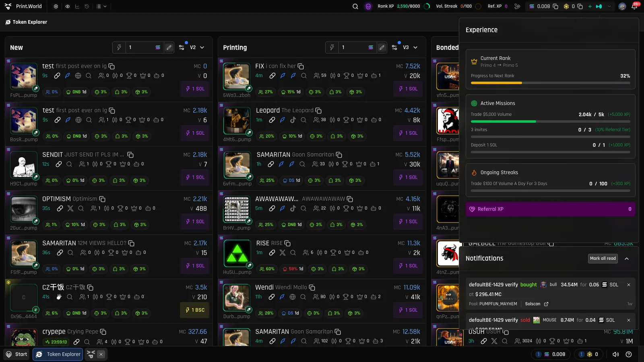Open the chart icon in top toolbar

pos(77,6)
